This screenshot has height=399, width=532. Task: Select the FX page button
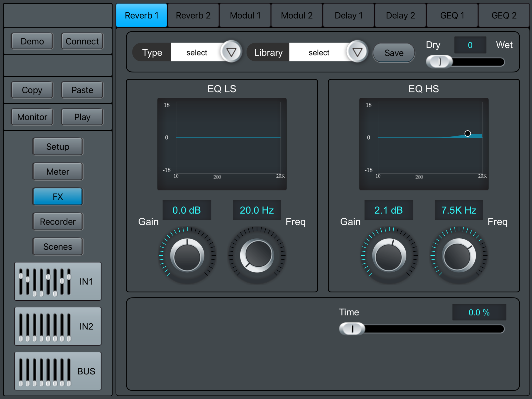(x=58, y=196)
